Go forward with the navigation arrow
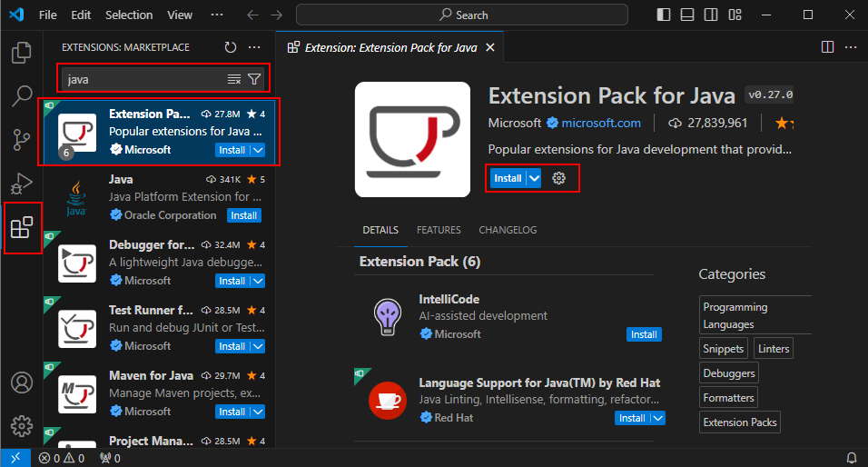Image resolution: width=868 pixels, height=467 pixels. (276, 15)
